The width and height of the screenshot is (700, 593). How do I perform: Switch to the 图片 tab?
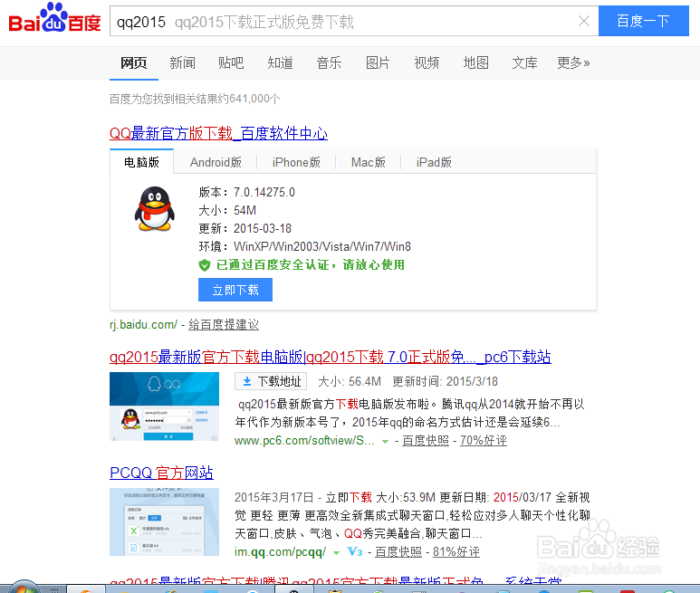coord(378,62)
